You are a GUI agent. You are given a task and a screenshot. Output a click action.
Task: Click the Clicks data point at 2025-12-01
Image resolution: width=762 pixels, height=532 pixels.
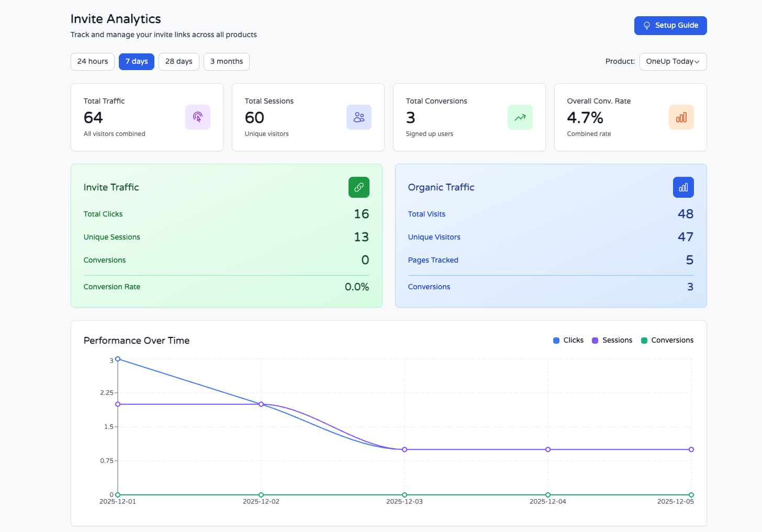click(118, 359)
